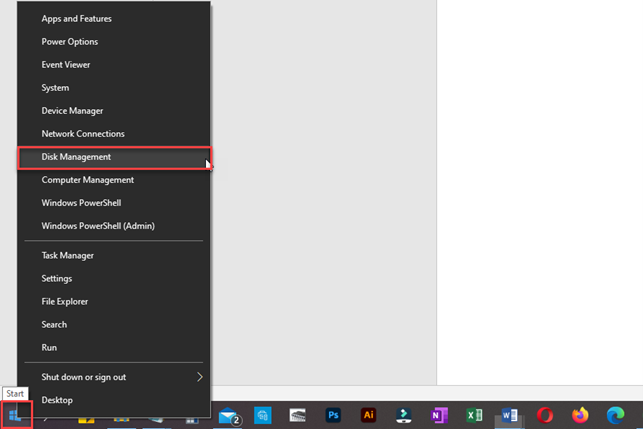Launch Adobe Illustrator from the taskbar
The width and height of the screenshot is (643, 429).
coord(368,416)
